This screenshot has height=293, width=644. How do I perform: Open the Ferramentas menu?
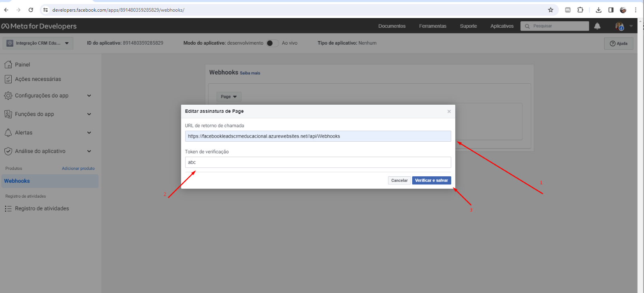click(x=433, y=26)
